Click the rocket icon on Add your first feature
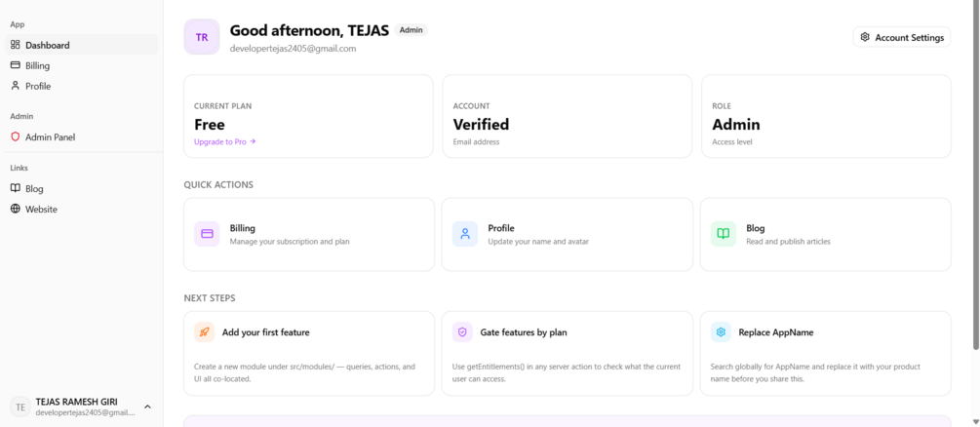Viewport: 980px width, 427px height. coord(205,332)
